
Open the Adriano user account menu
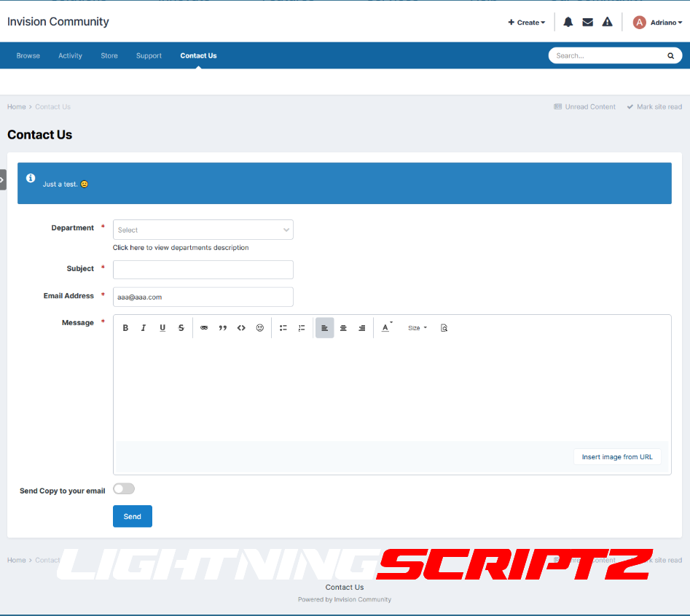coord(658,23)
